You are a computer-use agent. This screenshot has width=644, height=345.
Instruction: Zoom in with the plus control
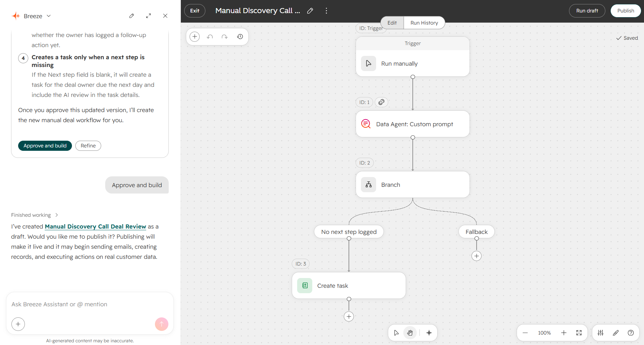(x=564, y=333)
